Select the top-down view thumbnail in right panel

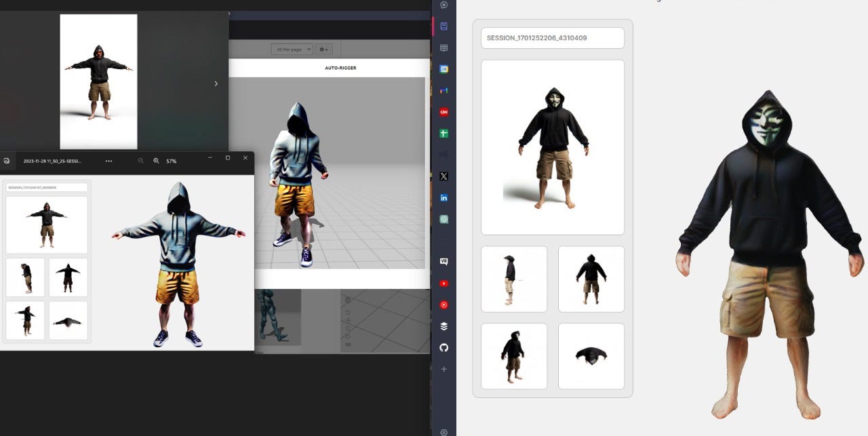pyautogui.click(x=591, y=356)
